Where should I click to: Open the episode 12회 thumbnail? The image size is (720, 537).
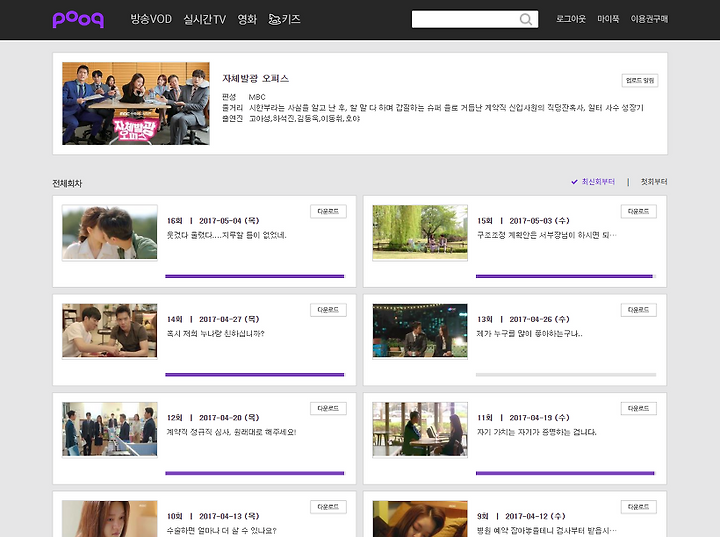click(110, 430)
